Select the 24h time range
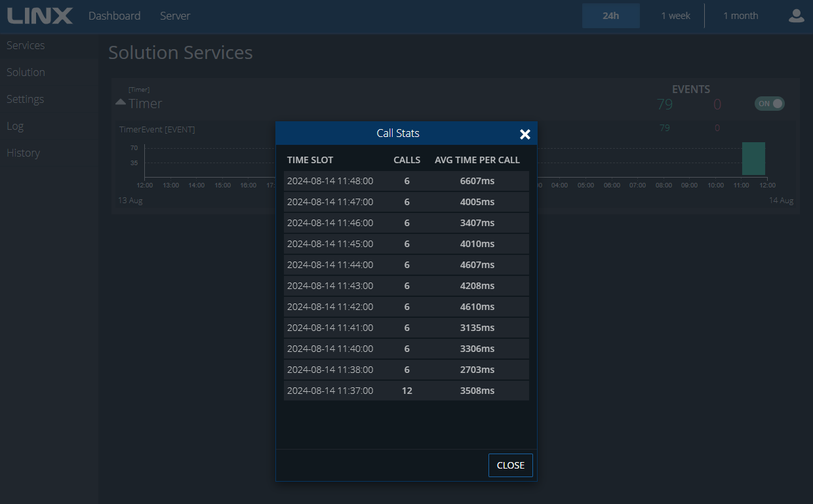813x504 pixels. tap(610, 16)
